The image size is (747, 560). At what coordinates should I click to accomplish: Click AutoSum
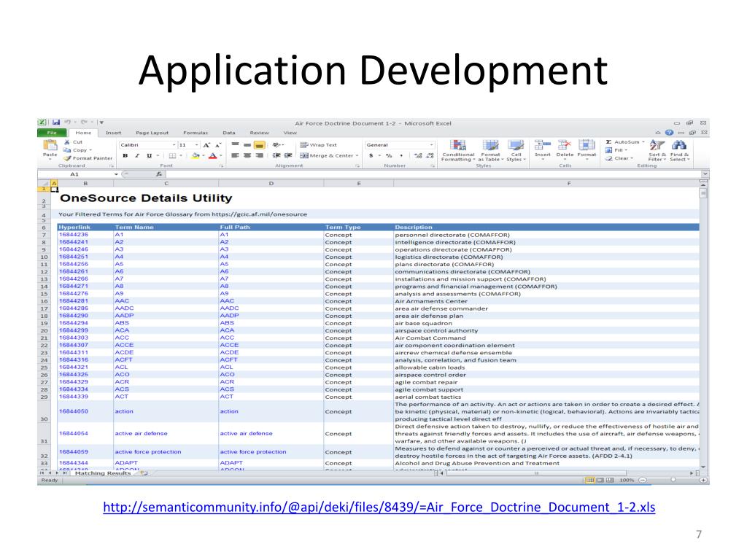(624, 142)
